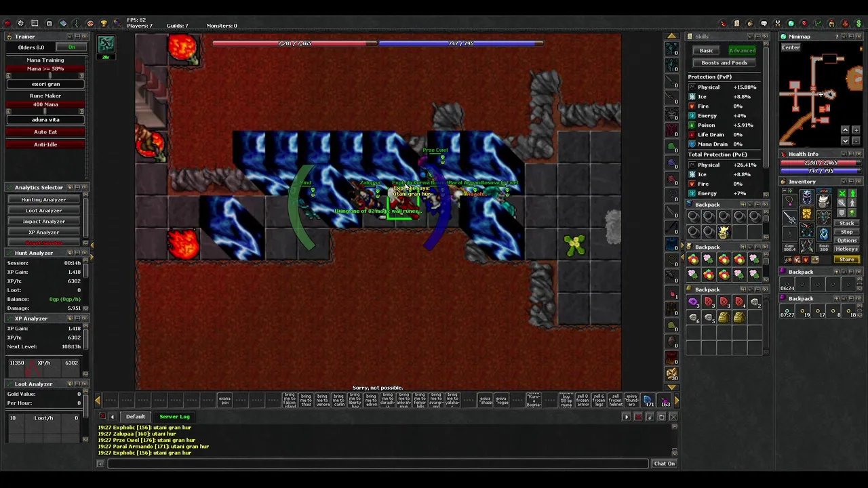Click the mana potion hotkey showing 471
The height and width of the screenshot is (488, 868).
(649, 401)
